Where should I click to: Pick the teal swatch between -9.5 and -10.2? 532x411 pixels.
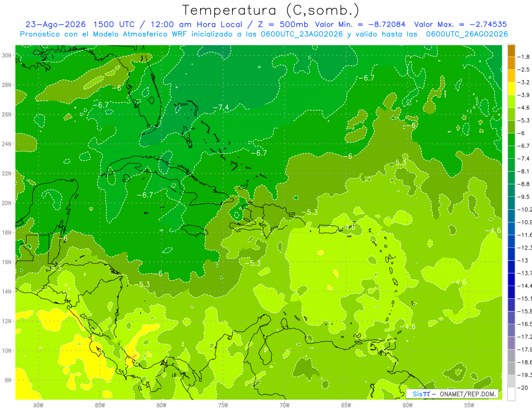[511, 203]
